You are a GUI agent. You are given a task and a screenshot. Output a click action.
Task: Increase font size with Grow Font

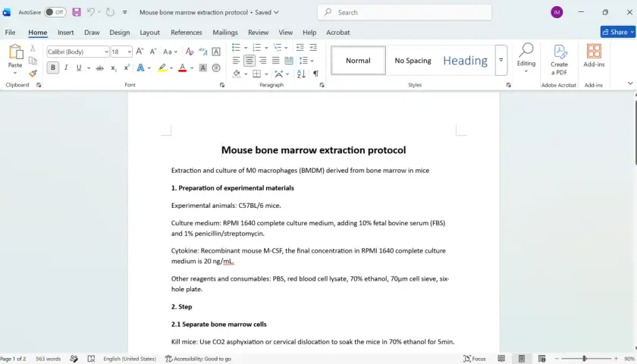pos(140,52)
